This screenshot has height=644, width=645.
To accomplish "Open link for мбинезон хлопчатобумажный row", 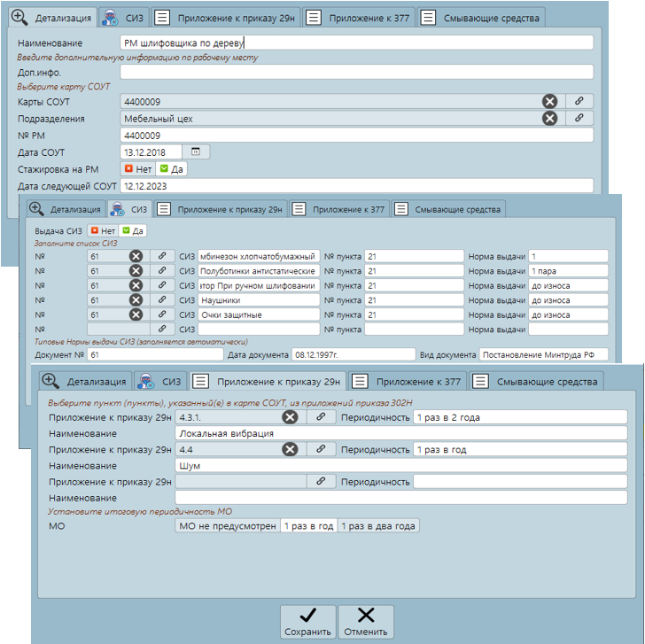I will click(162, 256).
